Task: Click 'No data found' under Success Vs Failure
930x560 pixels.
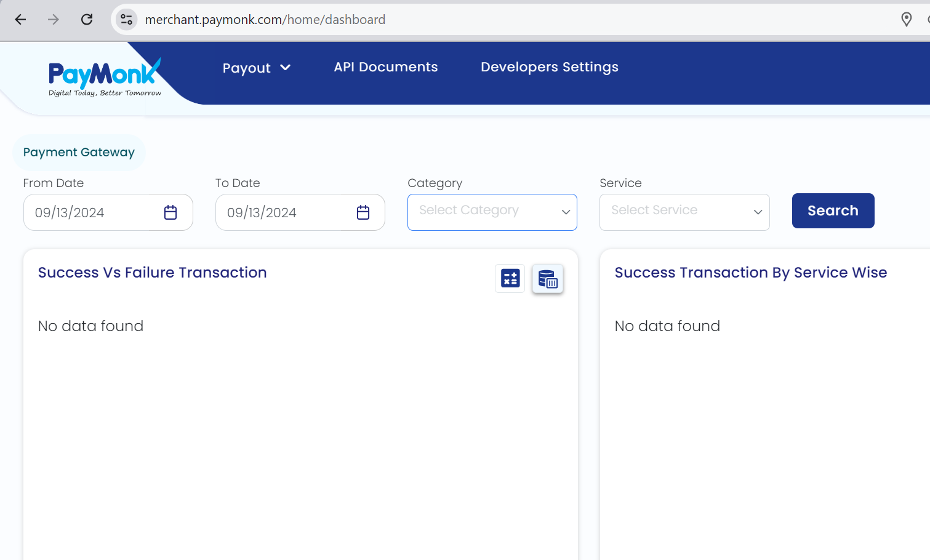Action: point(90,326)
